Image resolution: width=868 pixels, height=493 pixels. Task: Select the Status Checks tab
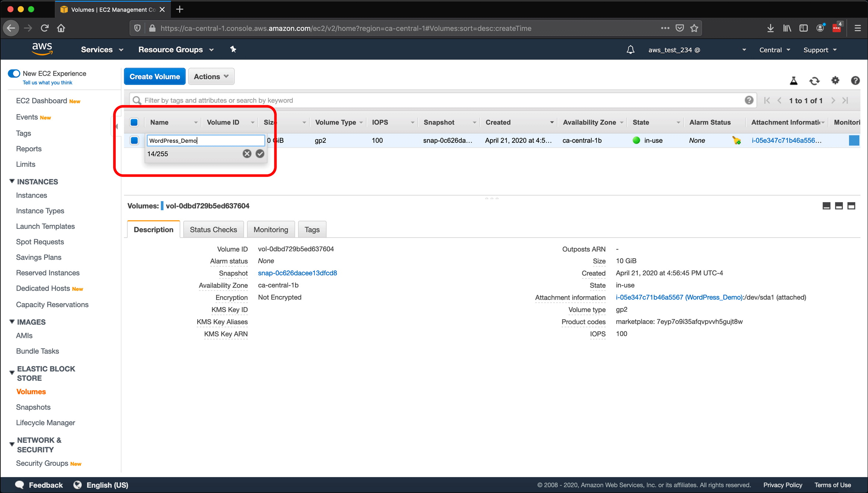click(x=213, y=229)
